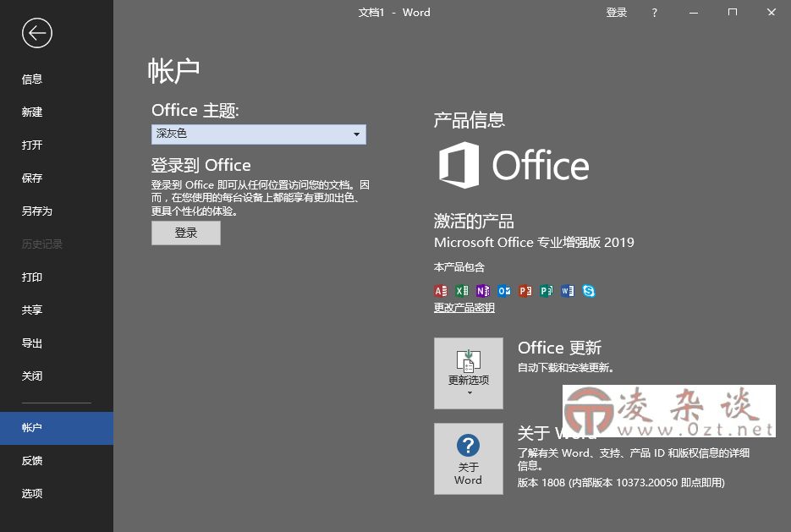Viewport: 791px width, 532px height.
Task: Open the 打印 page
Action: click(x=57, y=277)
